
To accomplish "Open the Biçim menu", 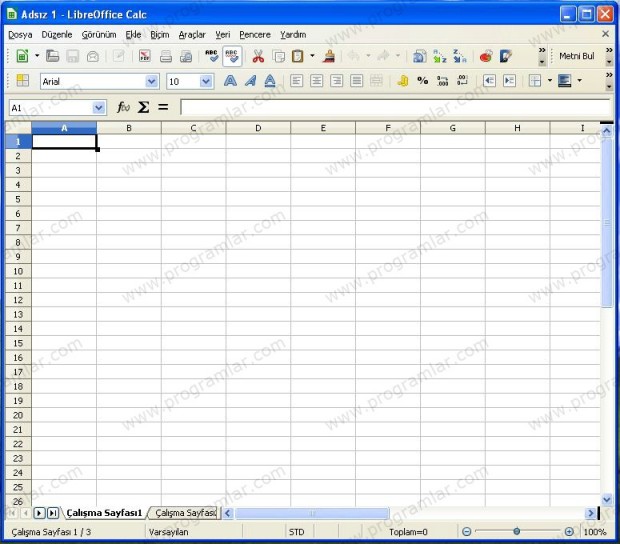I will click(160, 35).
